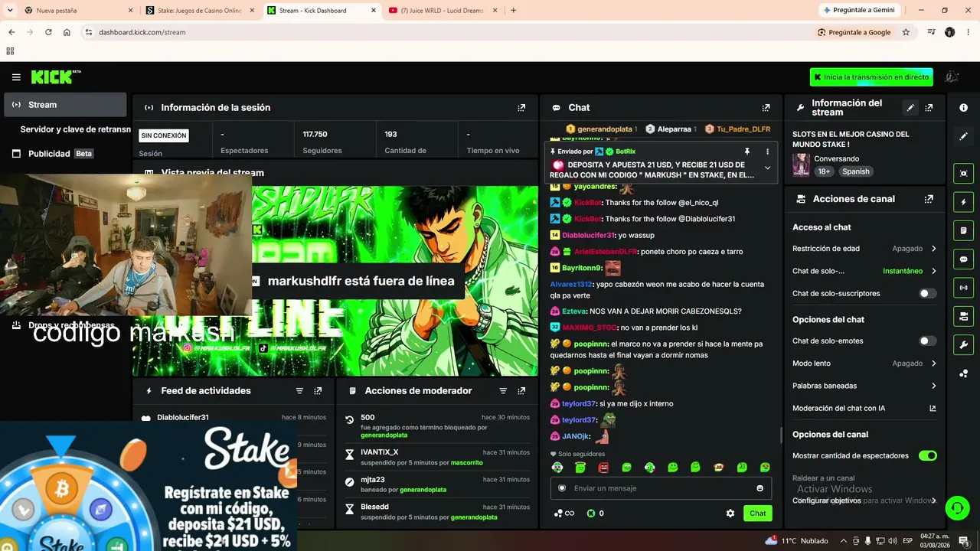Unpin the BotRix pinned message
Image resolution: width=980 pixels, height=551 pixels.
click(747, 152)
